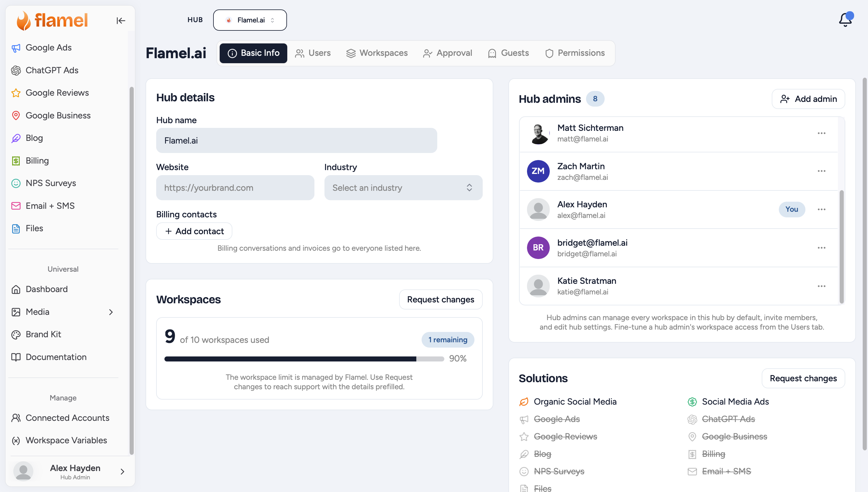Open options menu for Matt Sichterman
Viewport: 868px width, 492px height.
click(x=821, y=133)
